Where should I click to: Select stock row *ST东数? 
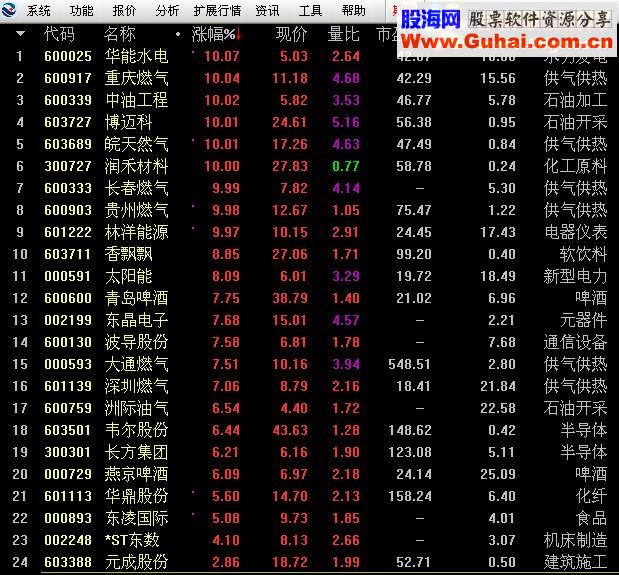coord(310,540)
